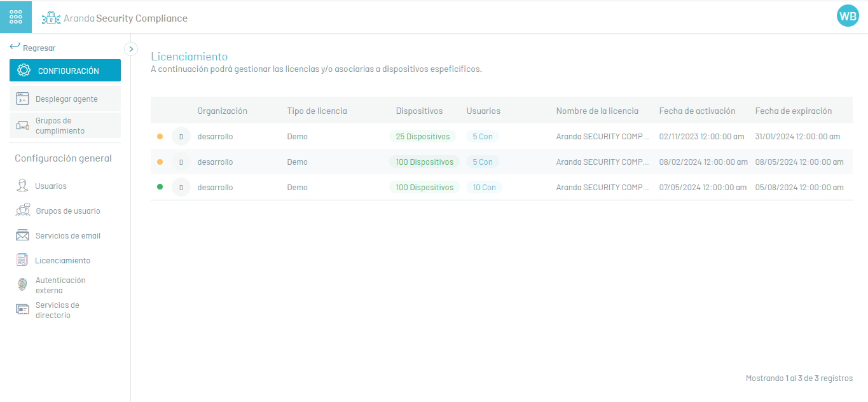868x402 pixels.
Task: Click the Servicios de email envelope icon
Action: pos(22,235)
